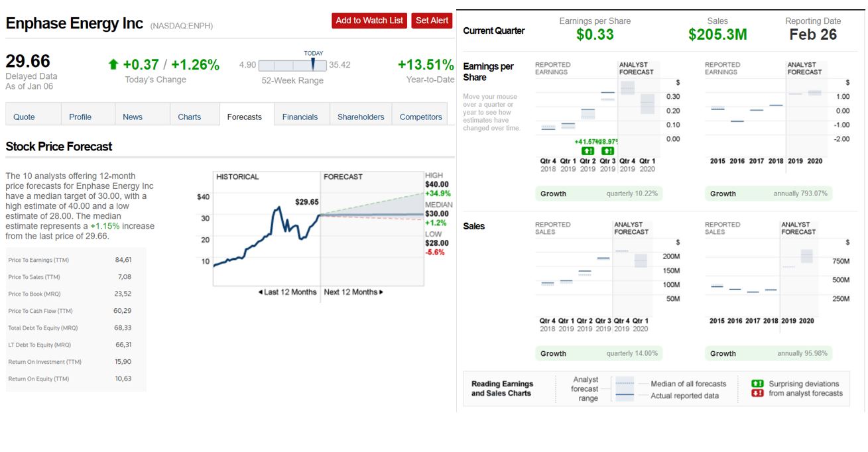The height and width of the screenshot is (452, 868).
Task: Go to the Competitors tab
Action: pyautogui.click(x=420, y=117)
